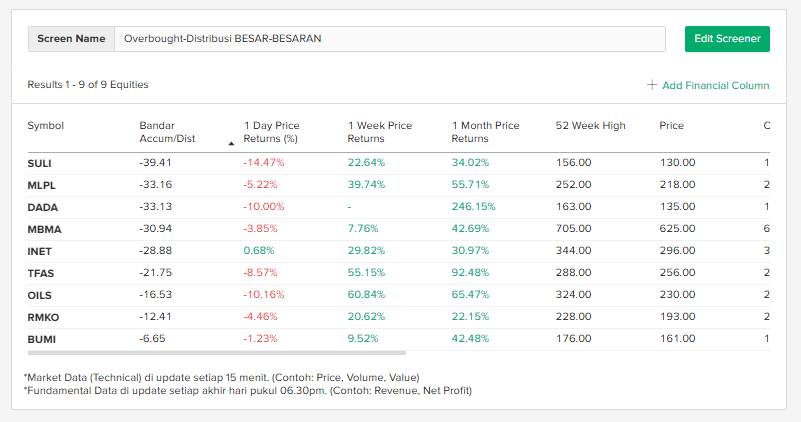Click the plus icon beside Add Financial Column
801x422 pixels.
652,85
